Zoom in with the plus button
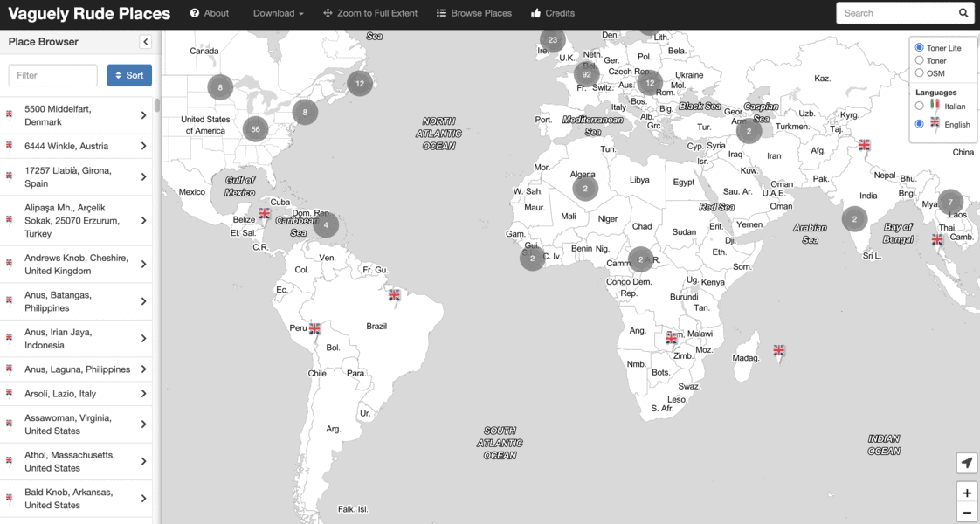 click(966, 493)
